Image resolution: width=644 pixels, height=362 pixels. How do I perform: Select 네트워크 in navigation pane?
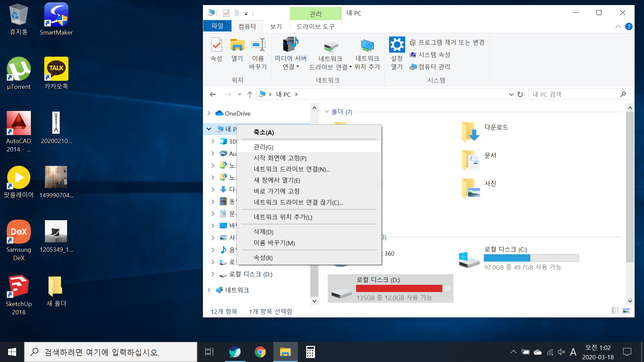[237, 290]
